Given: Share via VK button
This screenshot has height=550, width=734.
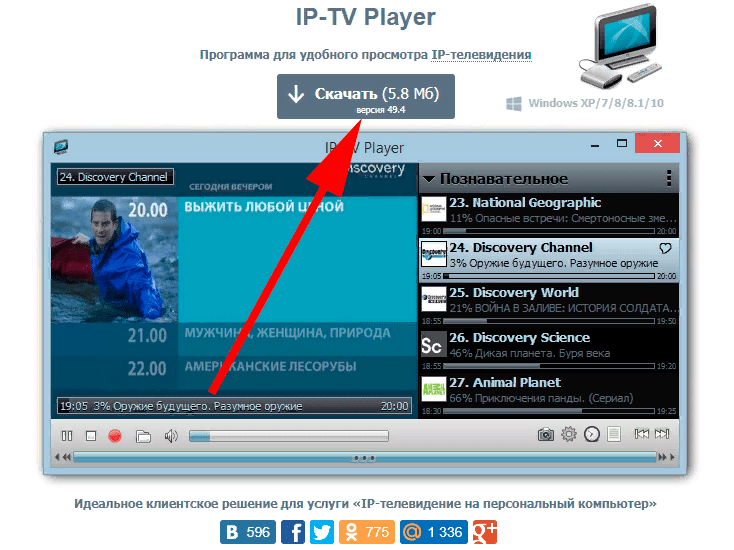Looking at the screenshot, I should tap(248, 532).
